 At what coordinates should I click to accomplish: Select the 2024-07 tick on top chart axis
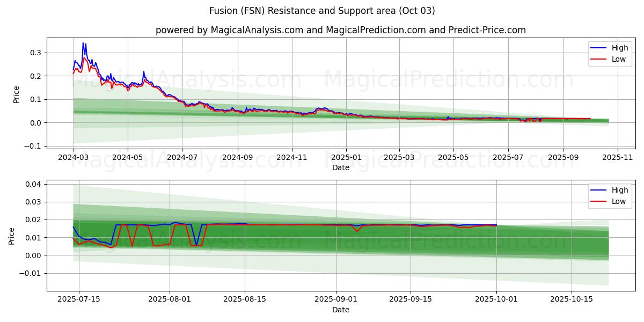coord(182,158)
